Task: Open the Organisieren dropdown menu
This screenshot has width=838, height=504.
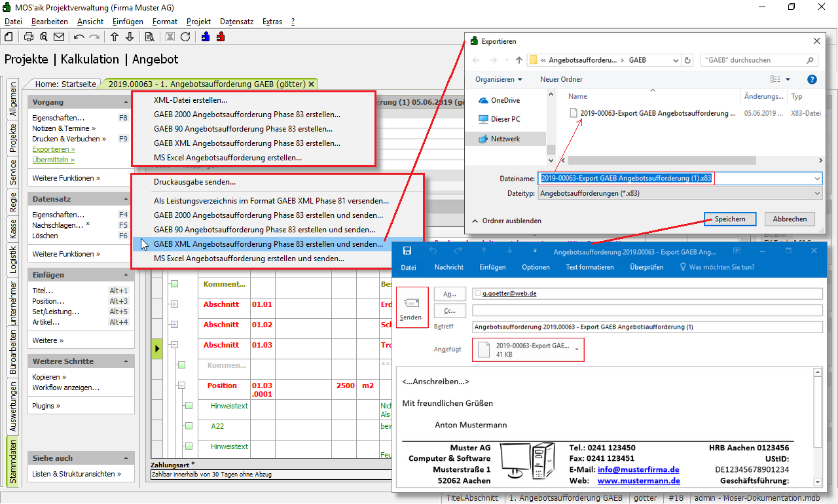Action: pos(499,79)
